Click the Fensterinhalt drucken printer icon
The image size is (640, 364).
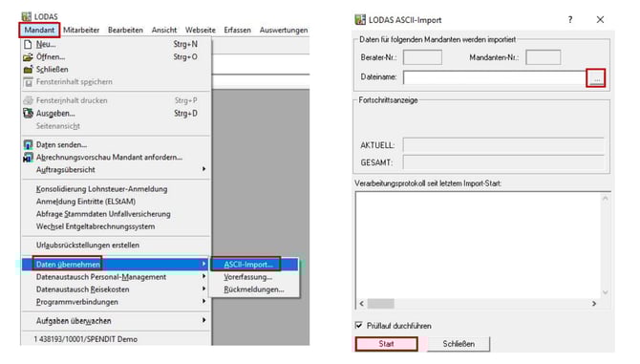click(28, 100)
